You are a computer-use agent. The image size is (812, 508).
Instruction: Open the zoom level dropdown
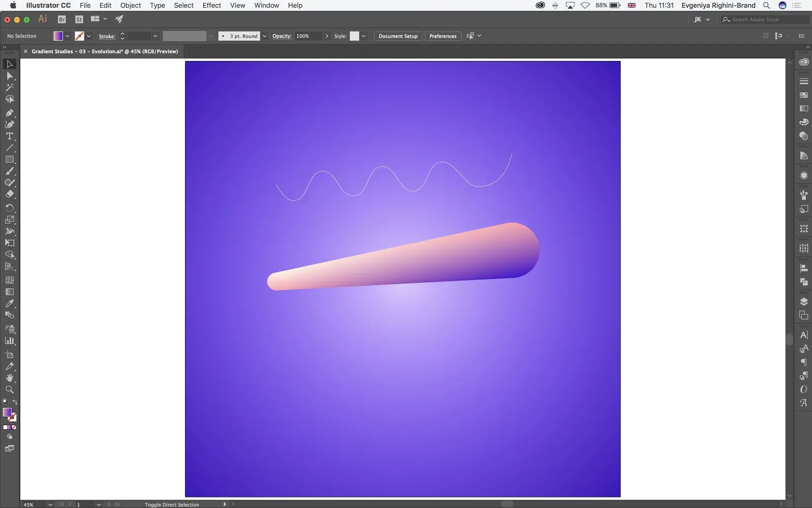50,504
